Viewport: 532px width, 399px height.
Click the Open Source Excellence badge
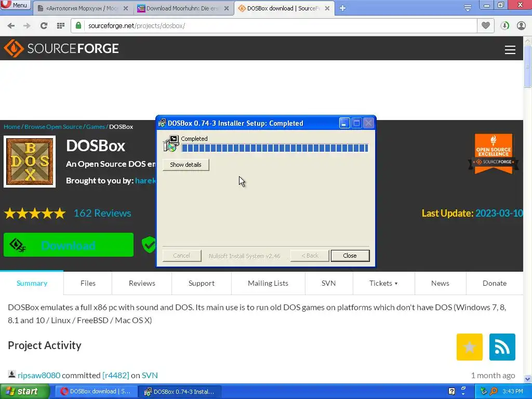coord(494,153)
